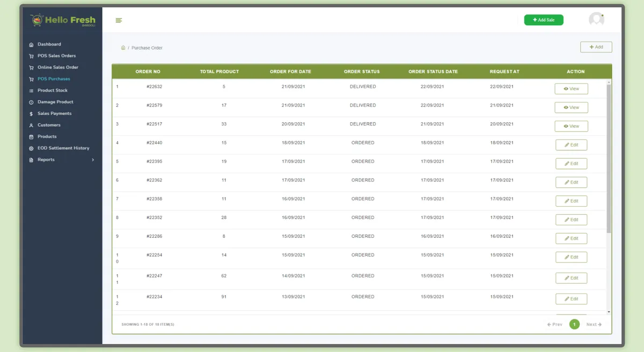644x352 pixels.
Task: Click the Hello Fresh logo
Action: point(63,20)
